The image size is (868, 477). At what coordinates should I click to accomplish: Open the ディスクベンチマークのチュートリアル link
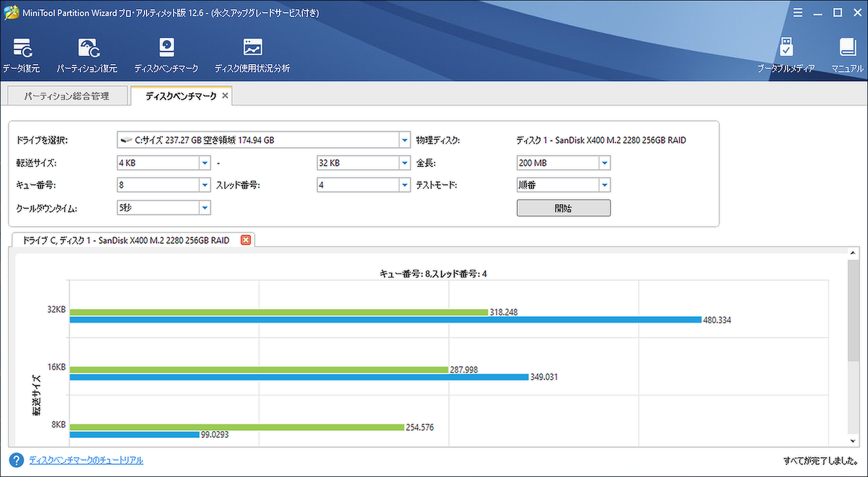pos(85,460)
